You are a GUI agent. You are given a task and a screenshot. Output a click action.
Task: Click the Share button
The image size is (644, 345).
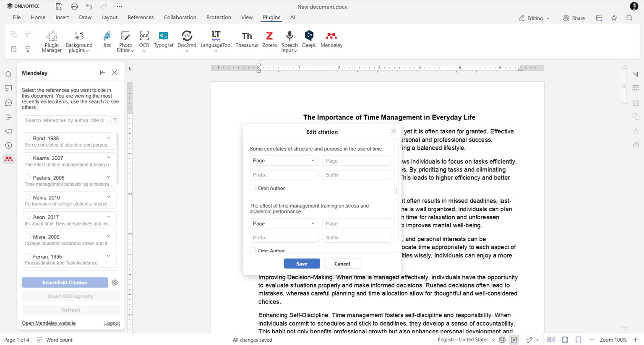pyautogui.click(x=574, y=18)
